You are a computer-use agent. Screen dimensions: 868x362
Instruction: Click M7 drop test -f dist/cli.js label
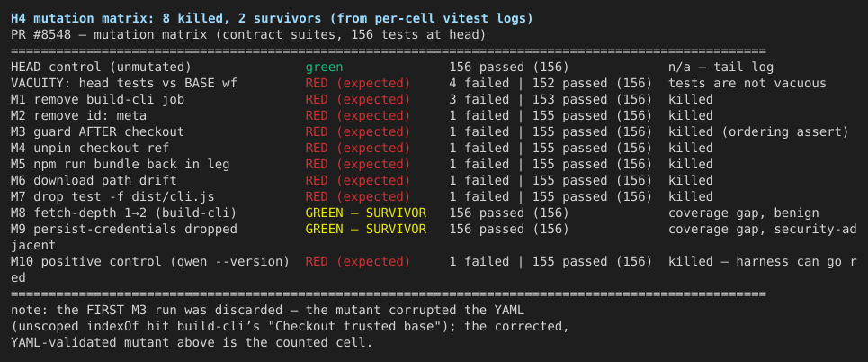[x=112, y=197]
